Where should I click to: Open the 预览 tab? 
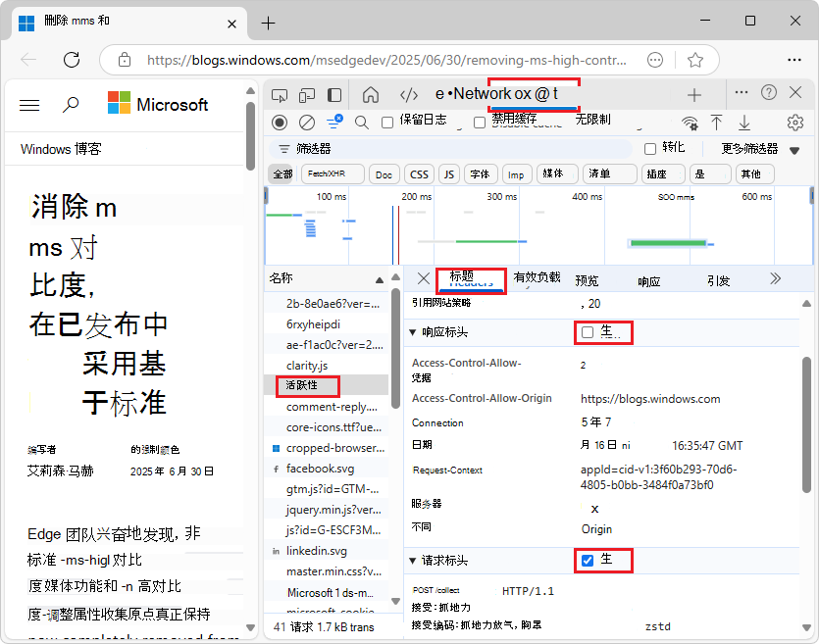[x=587, y=280]
